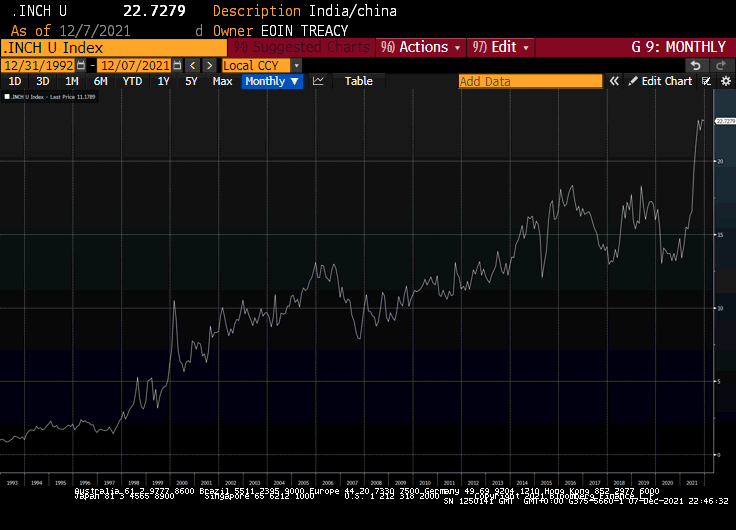Click the 2015 label on the time axis
This screenshot has width=736, height=530.
point(546,483)
